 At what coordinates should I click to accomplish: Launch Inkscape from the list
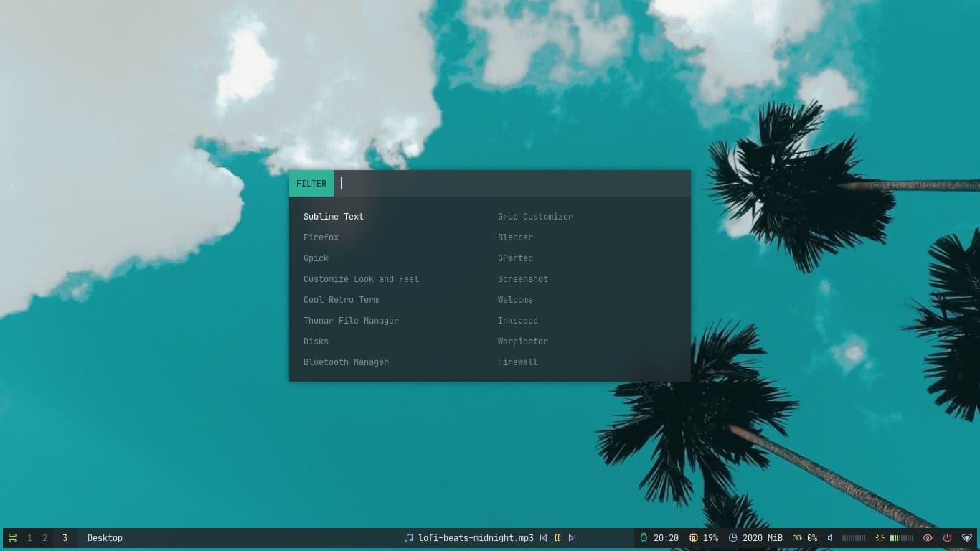tap(518, 321)
